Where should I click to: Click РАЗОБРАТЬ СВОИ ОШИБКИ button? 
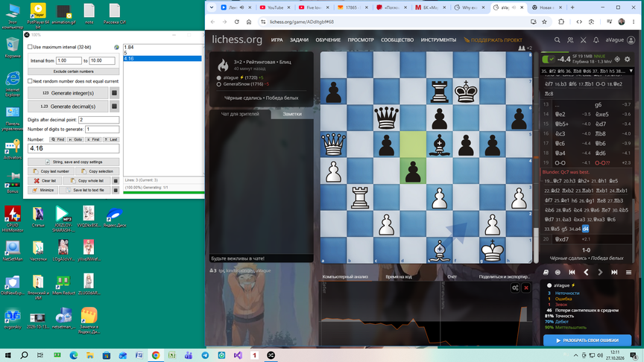tap(587, 340)
